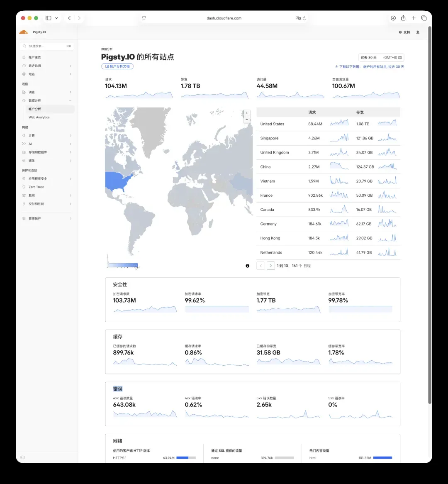Screen dimensions: 448x484
Task: Zoom in the map with plus button
Action: (247, 113)
